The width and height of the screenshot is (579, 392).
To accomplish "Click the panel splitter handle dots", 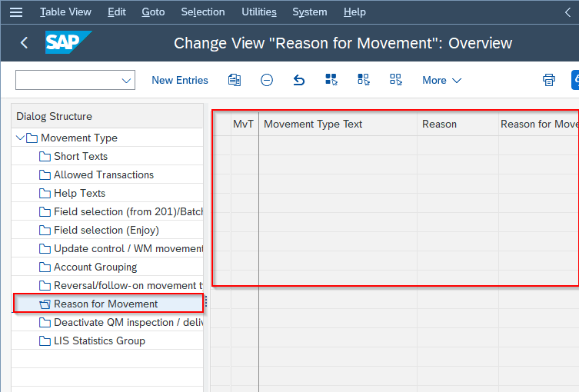I will [205, 301].
